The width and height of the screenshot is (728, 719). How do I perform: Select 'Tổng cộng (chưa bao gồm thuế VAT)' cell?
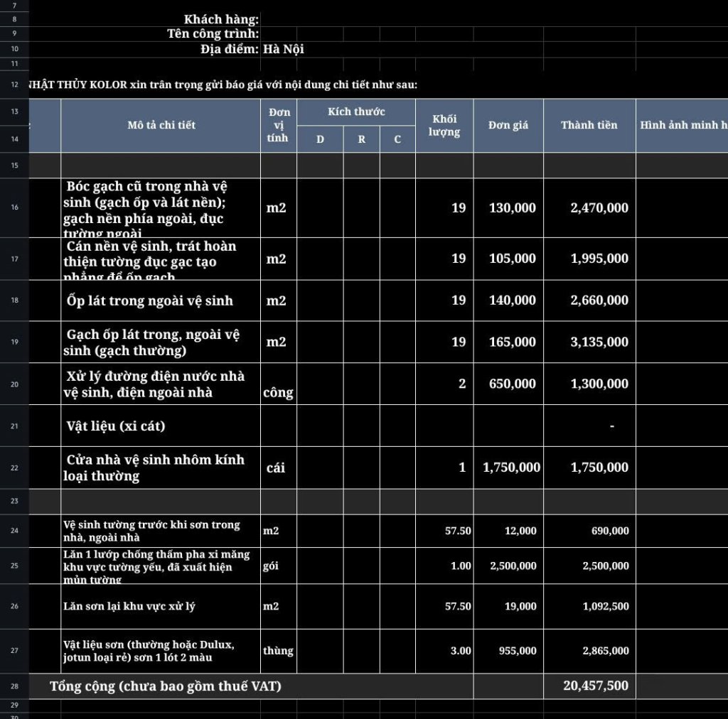(x=251, y=686)
